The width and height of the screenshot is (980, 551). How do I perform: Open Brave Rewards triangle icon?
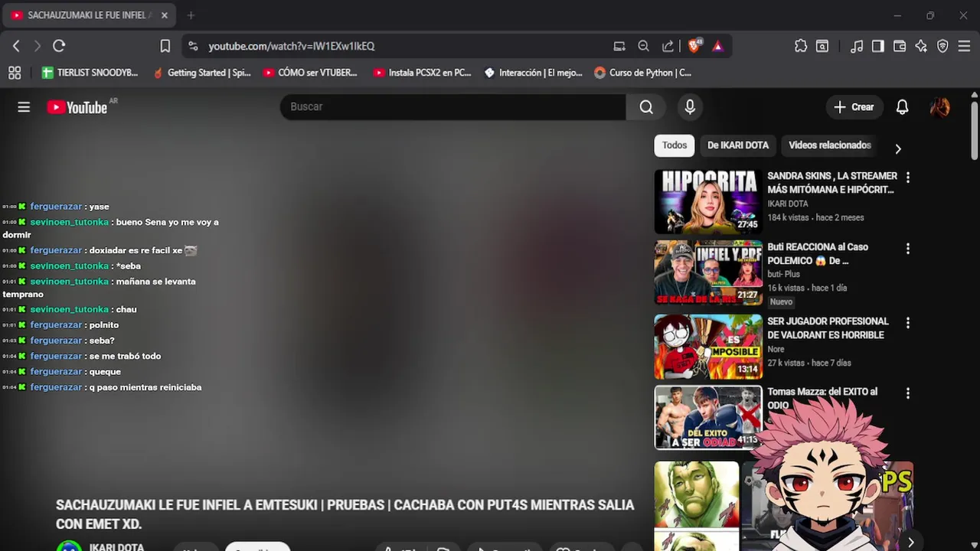coord(717,46)
